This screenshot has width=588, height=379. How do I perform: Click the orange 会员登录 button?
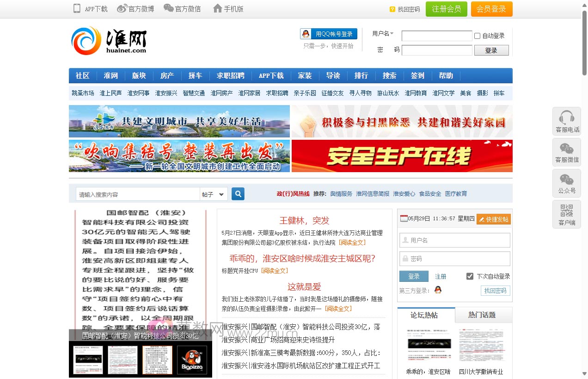point(491,9)
